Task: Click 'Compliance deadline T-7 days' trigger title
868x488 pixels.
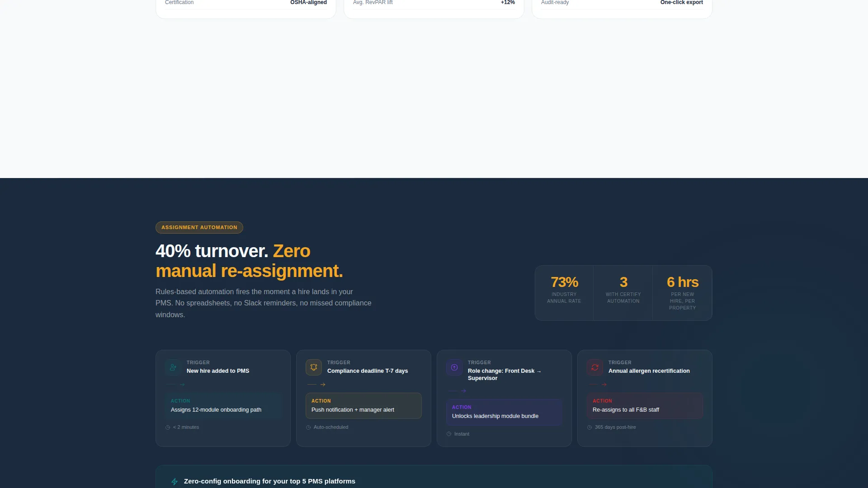Action: (x=368, y=371)
